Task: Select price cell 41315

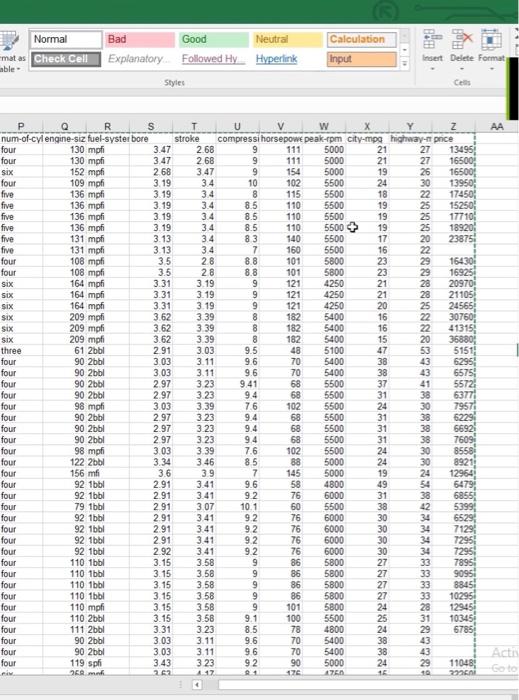Action: [453, 329]
